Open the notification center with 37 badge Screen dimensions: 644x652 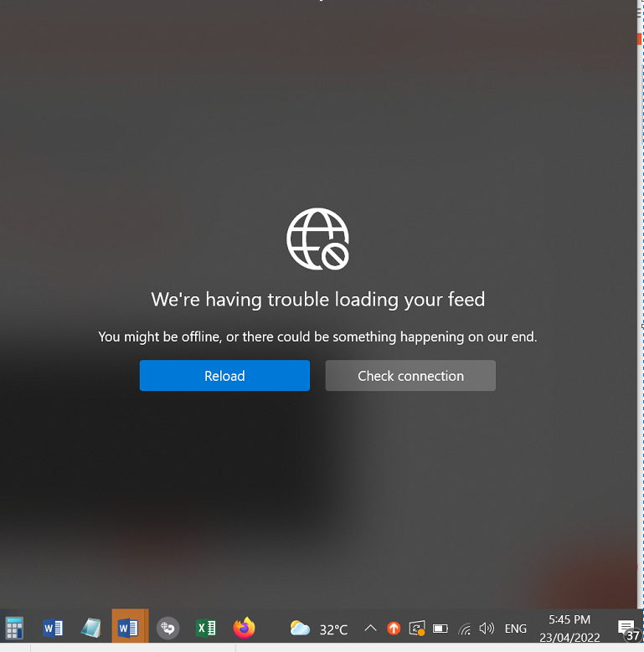(x=628, y=629)
